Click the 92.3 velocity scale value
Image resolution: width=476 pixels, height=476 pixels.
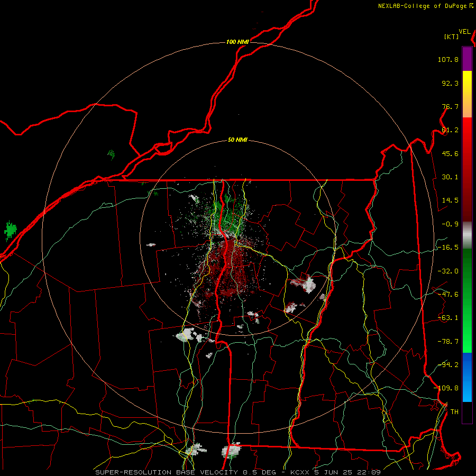(x=450, y=83)
